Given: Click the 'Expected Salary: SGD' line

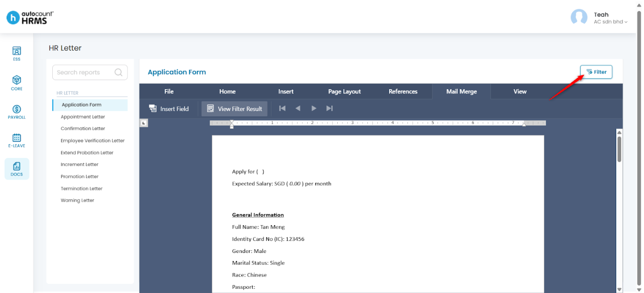Looking at the screenshot, I should [x=281, y=184].
